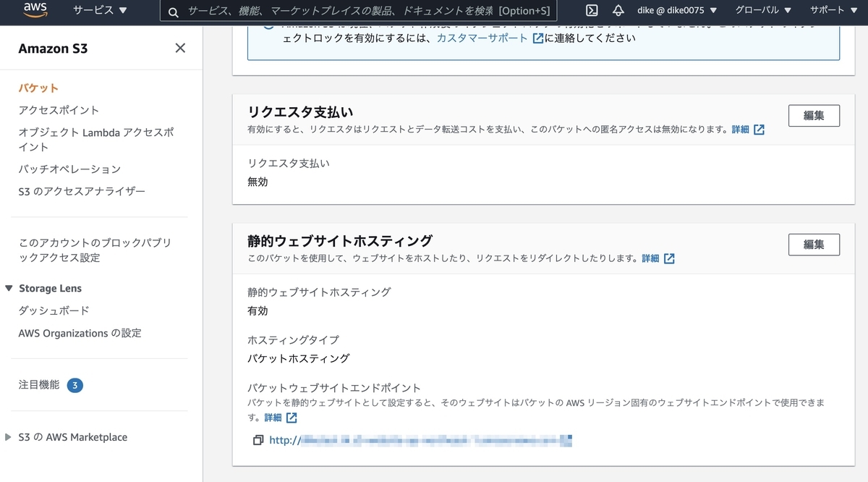Open the カスタマーサポート link
This screenshot has height=482, width=868.
point(482,38)
